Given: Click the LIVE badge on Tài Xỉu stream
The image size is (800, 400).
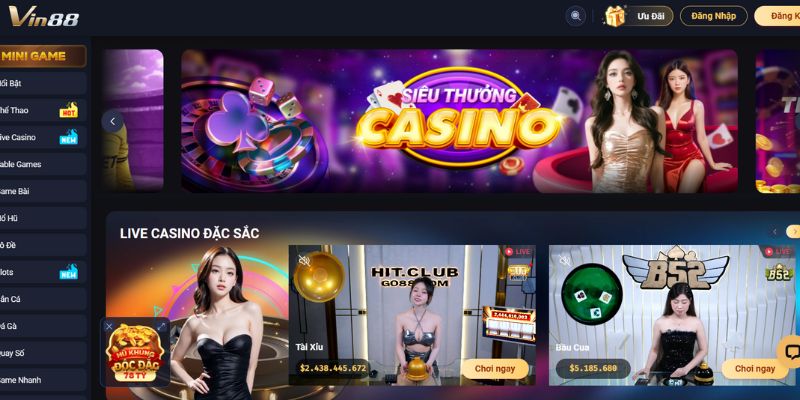Looking at the screenshot, I should click(x=518, y=252).
